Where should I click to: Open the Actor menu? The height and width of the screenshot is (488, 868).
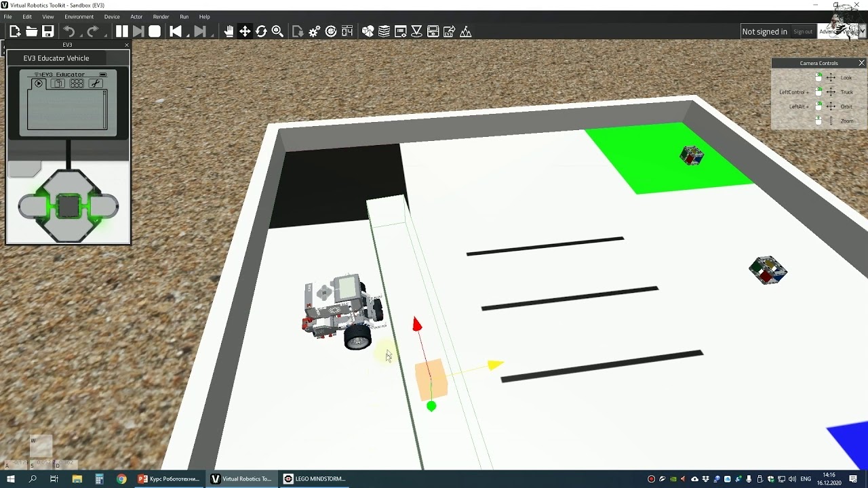pos(136,16)
